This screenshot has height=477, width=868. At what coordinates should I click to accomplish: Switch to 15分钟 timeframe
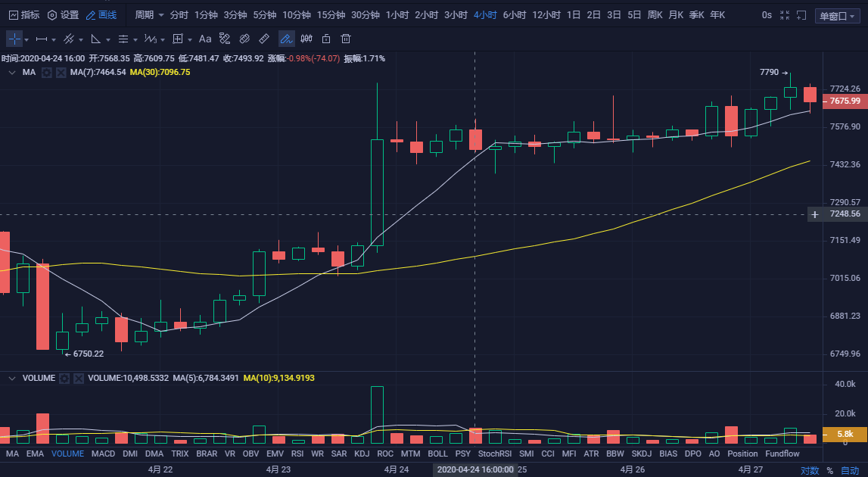(x=331, y=15)
